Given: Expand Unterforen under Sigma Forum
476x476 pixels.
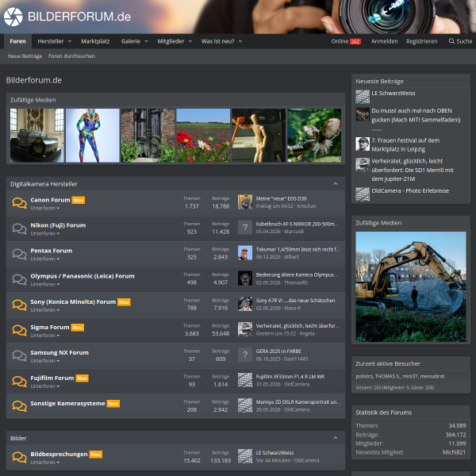Looking at the screenshot, I should click(x=45, y=336).
